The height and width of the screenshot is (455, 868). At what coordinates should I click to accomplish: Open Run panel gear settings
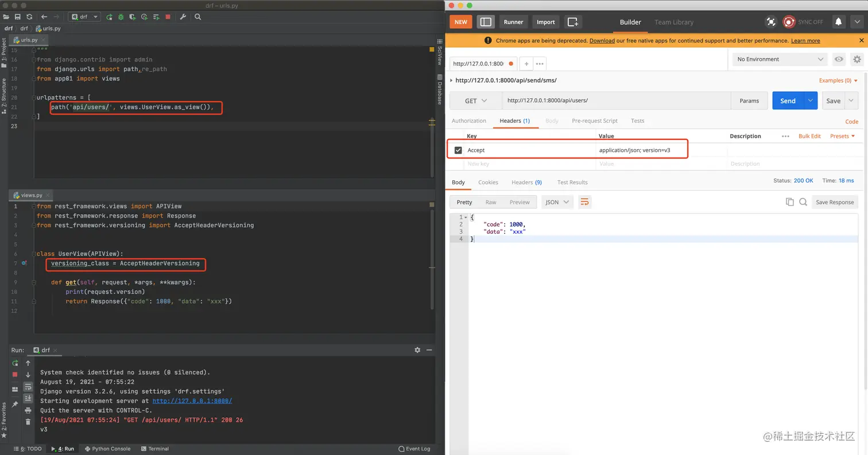tap(417, 350)
